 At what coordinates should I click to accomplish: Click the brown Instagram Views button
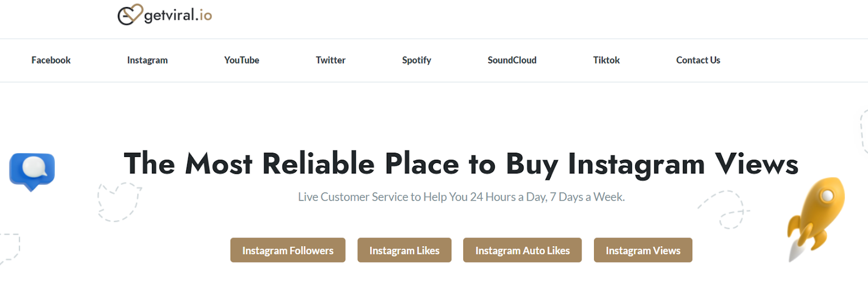tap(643, 250)
